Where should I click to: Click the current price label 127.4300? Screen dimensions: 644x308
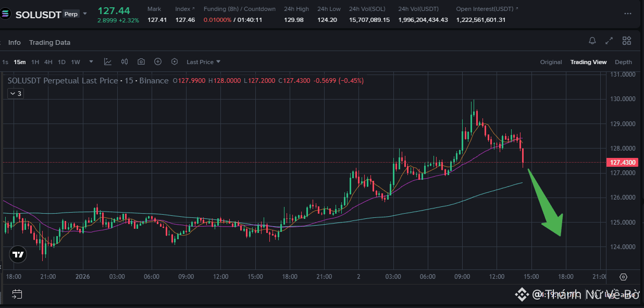pos(623,163)
